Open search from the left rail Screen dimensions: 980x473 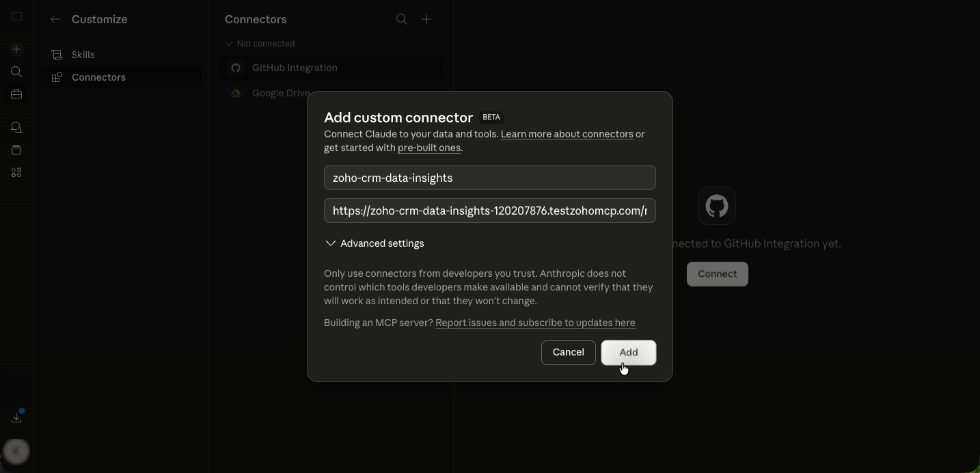[16, 72]
